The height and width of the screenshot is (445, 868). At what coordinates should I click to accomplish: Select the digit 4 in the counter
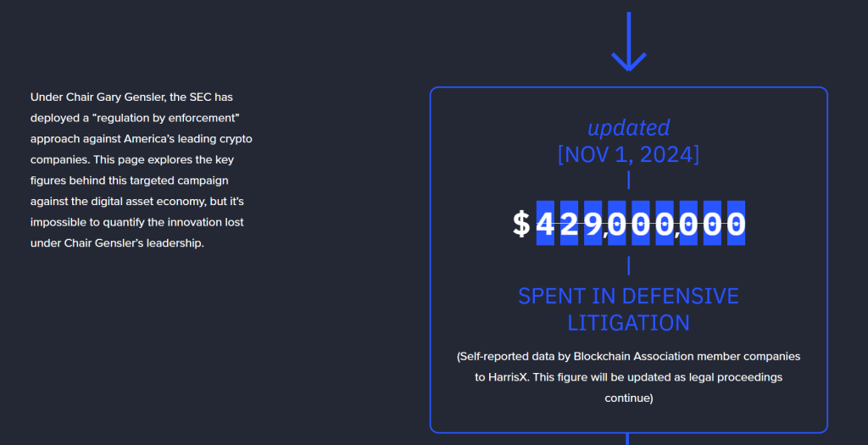(546, 224)
